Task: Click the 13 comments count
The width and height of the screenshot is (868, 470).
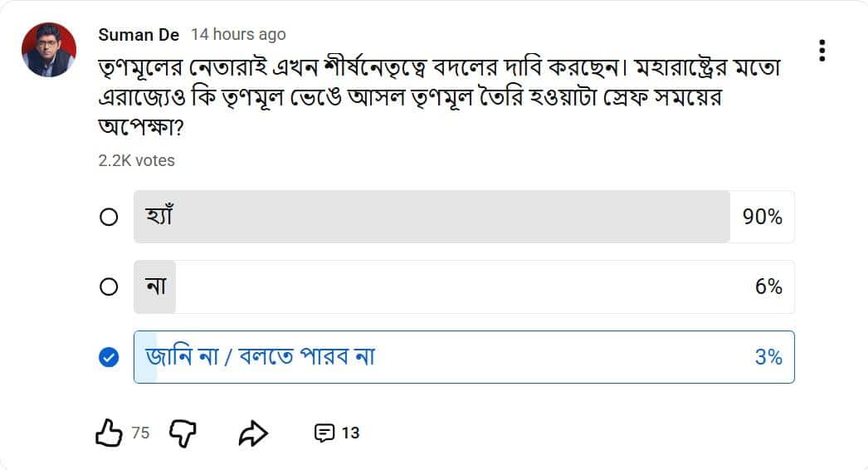Action: pyautogui.click(x=350, y=433)
